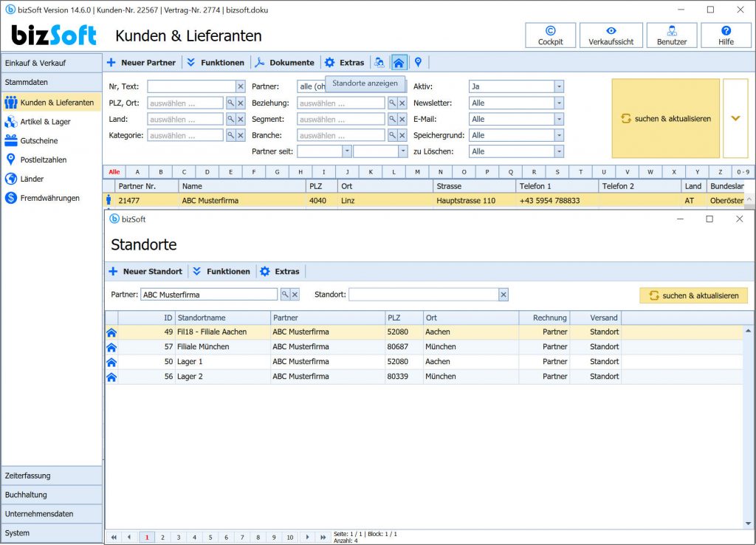Click the Standort input field

(x=423, y=295)
